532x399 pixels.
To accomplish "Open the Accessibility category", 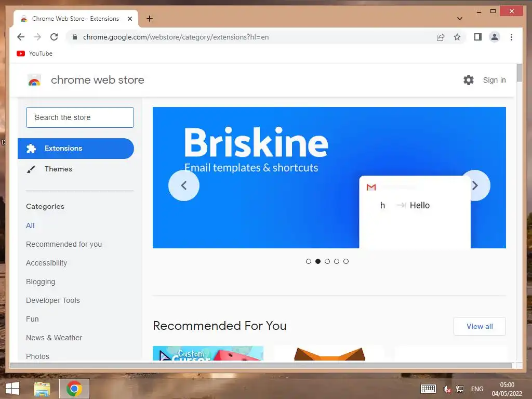I will [46, 263].
